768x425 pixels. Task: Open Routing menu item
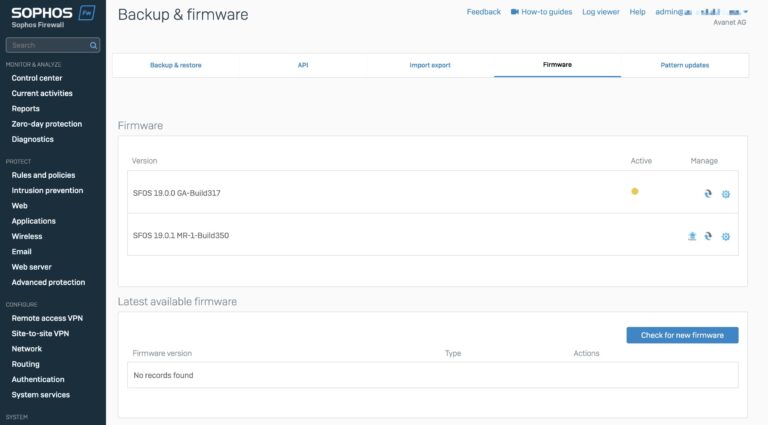pos(25,364)
